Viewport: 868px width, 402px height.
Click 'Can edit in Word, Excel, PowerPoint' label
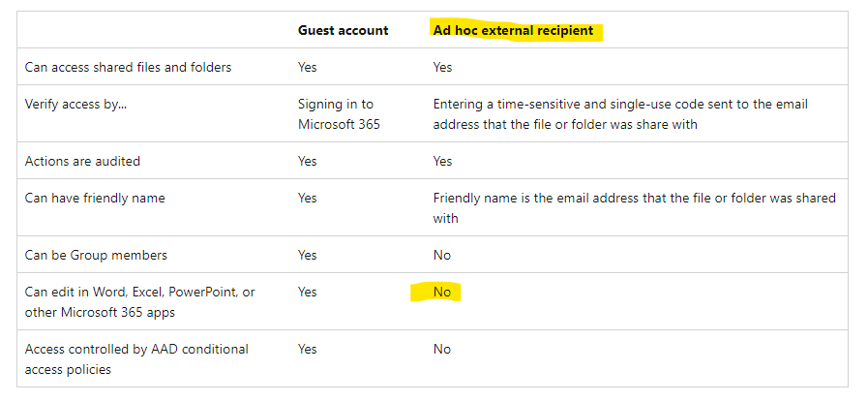click(x=139, y=292)
